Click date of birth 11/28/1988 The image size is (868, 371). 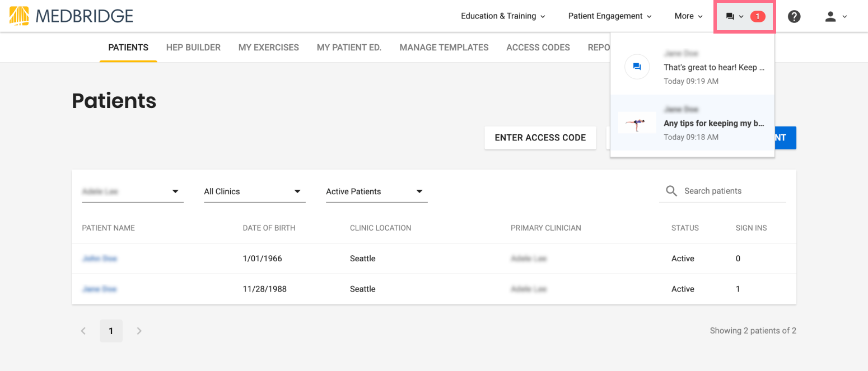(264, 289)
